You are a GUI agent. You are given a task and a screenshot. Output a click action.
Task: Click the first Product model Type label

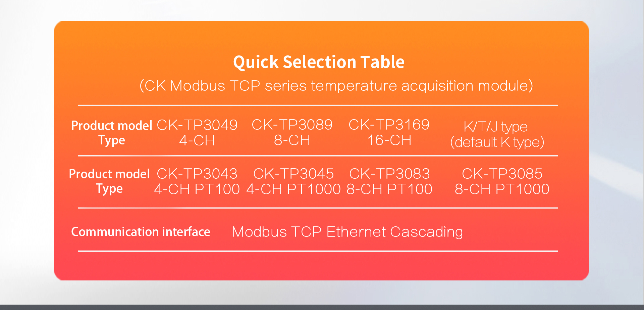pos(112,133)
